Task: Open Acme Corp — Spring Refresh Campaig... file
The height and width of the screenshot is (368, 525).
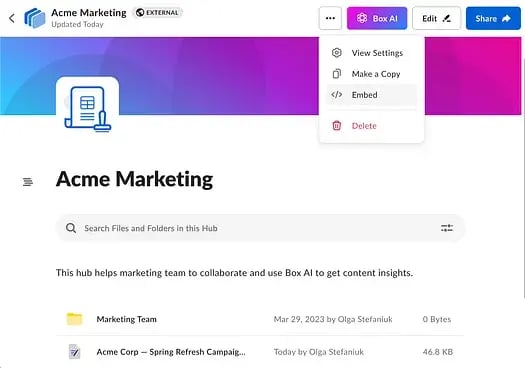Action: pyautogui.click(x=171, y=352)
